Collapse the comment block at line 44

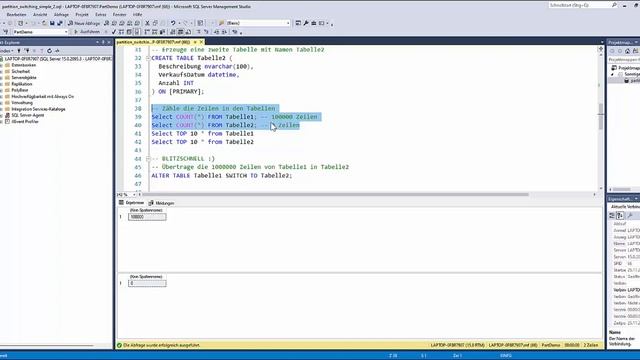(148, 159)
